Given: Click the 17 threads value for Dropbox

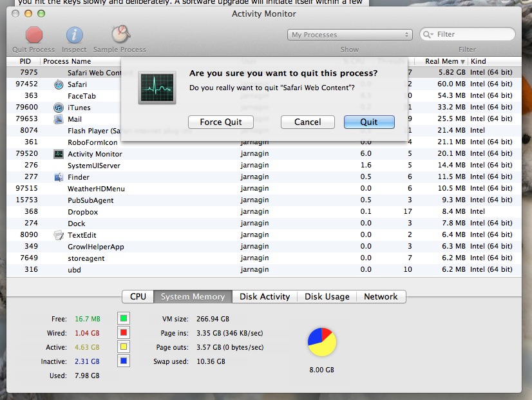Looking at the screenshot, I should pyautogui.click(x=408, y=212).
